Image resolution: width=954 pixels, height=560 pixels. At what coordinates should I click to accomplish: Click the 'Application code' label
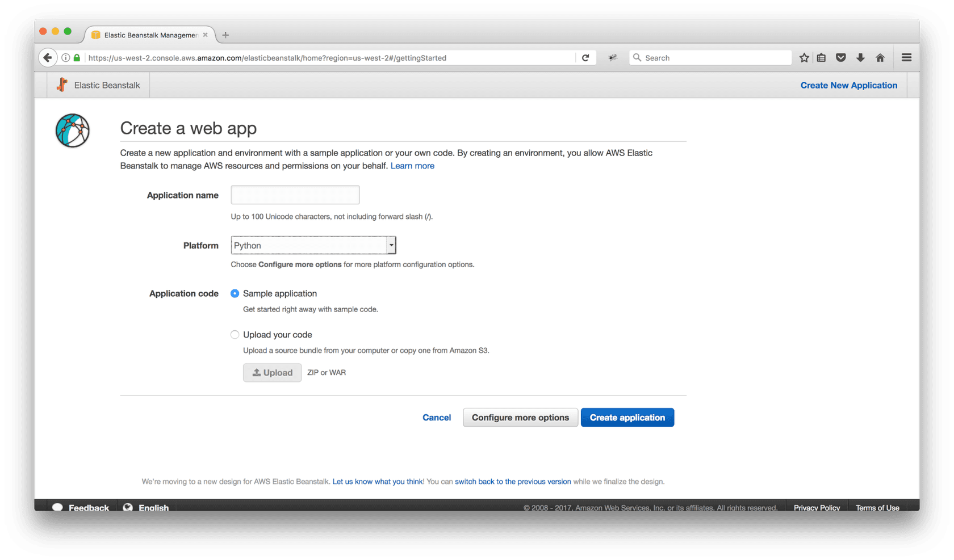click(184, 293)
